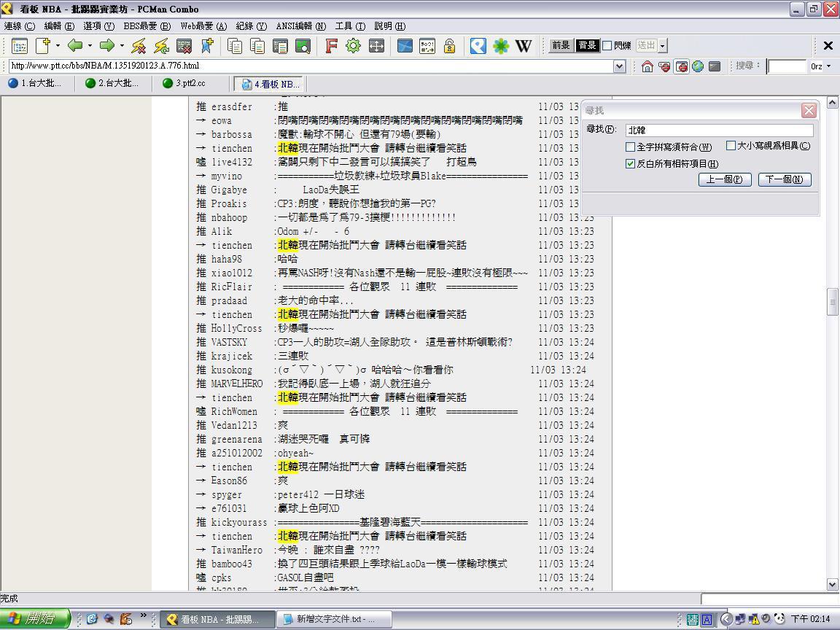Open the 連線 (C) menu
This screenshot has width=840, height=630.
point(19,26)
